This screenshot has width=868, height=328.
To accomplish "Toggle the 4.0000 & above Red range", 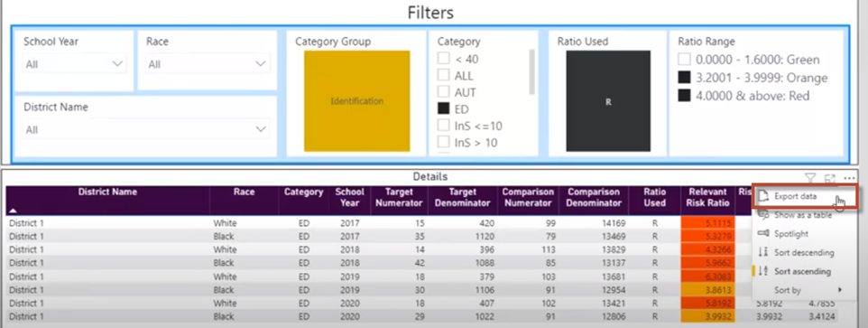I will [x=685, y=96].
